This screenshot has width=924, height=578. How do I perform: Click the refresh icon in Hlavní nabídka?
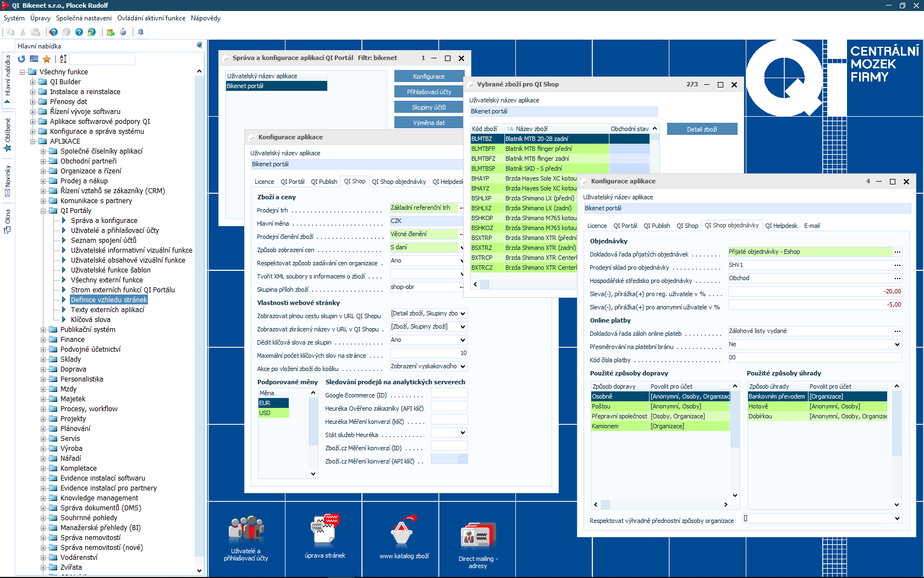click(x=21, y=59)
